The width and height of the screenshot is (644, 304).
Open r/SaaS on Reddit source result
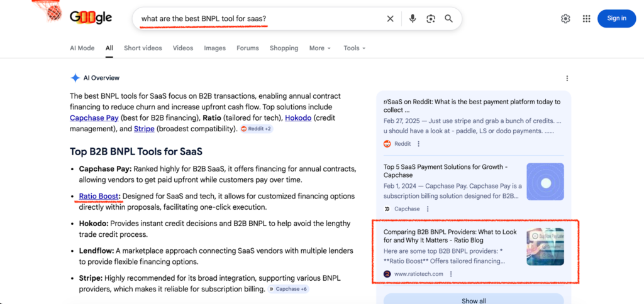click(472, 106)
